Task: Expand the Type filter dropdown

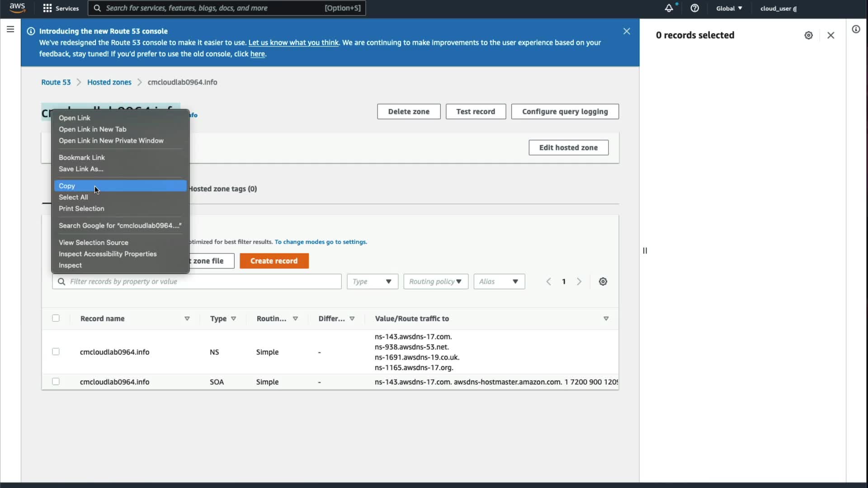Action: point(372,282)
